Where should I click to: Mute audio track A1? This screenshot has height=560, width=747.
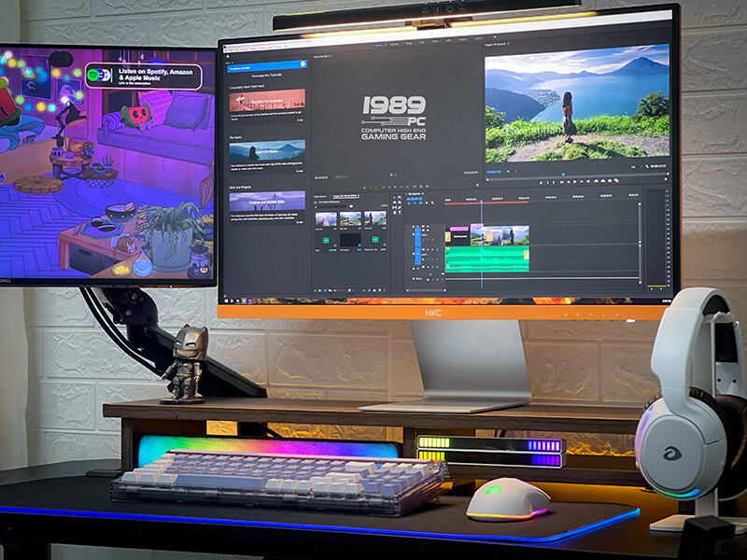pos(428,249)
